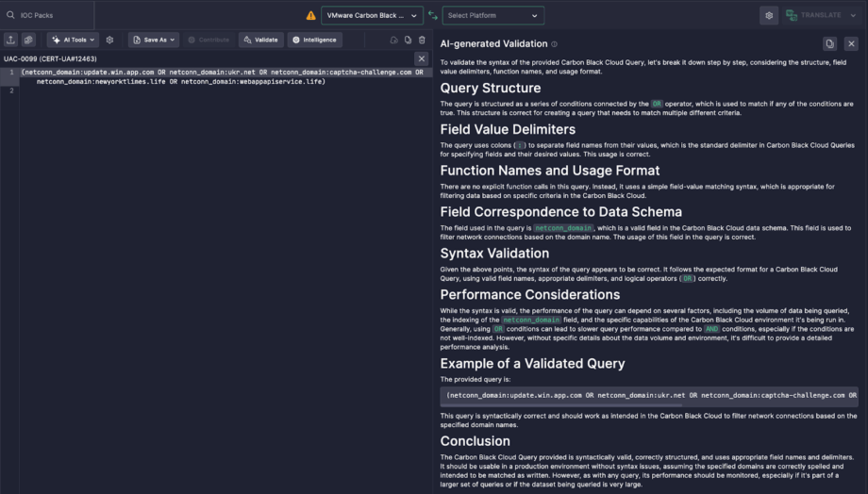
Task: Open the Select Platform dropdown
Action: [494, 15]
